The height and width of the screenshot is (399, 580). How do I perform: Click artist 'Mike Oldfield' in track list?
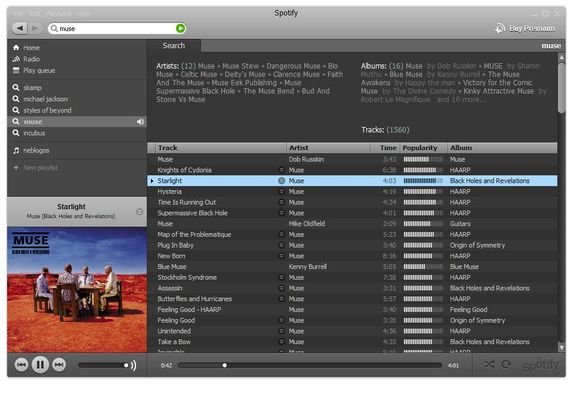coord(307,224)
